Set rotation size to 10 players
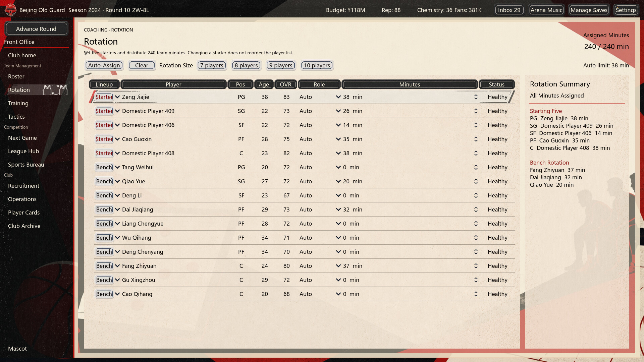Screen dimensions: 644x362 (317, 65)
